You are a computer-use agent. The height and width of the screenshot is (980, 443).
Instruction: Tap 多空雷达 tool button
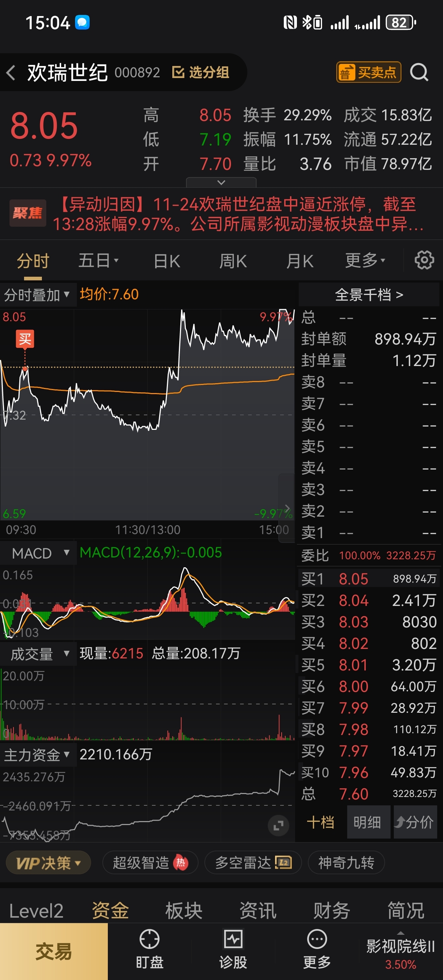[253, 863]
